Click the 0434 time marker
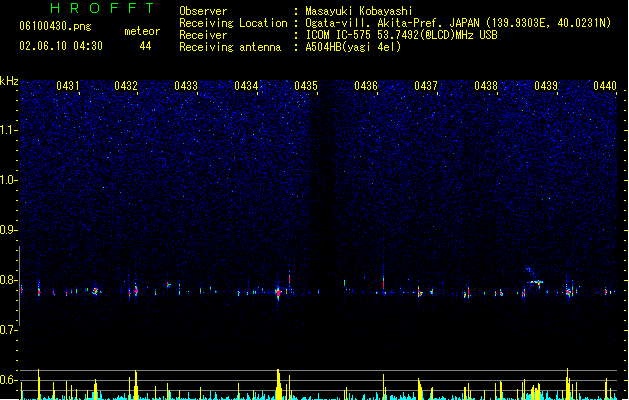629x400 pixels. (246, 86)
